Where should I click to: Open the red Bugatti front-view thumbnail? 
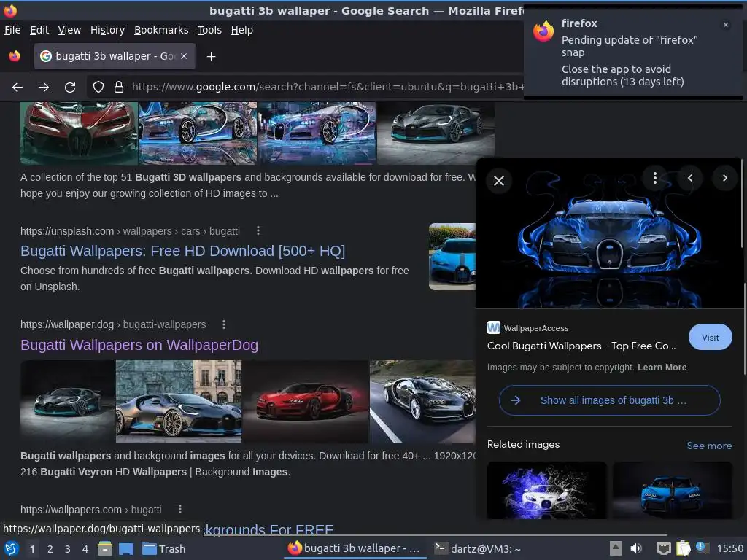click(x=79, y=133)
